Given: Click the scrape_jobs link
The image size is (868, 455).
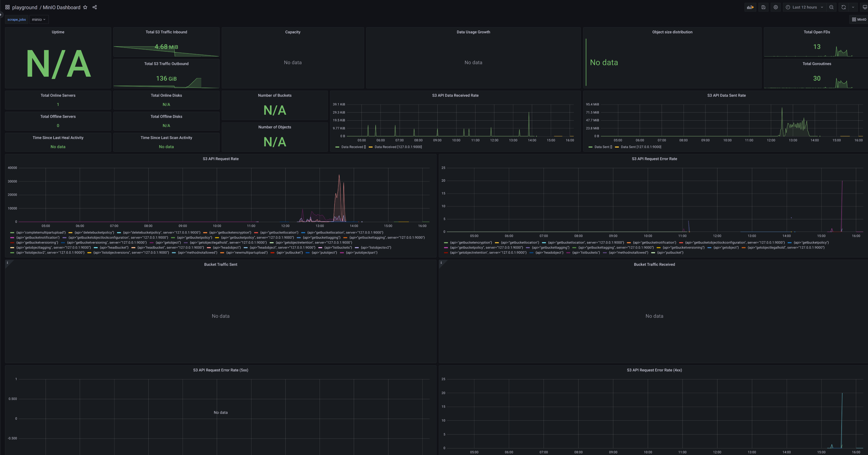Looking at the screenshot, I should click(x=16, y=19).
